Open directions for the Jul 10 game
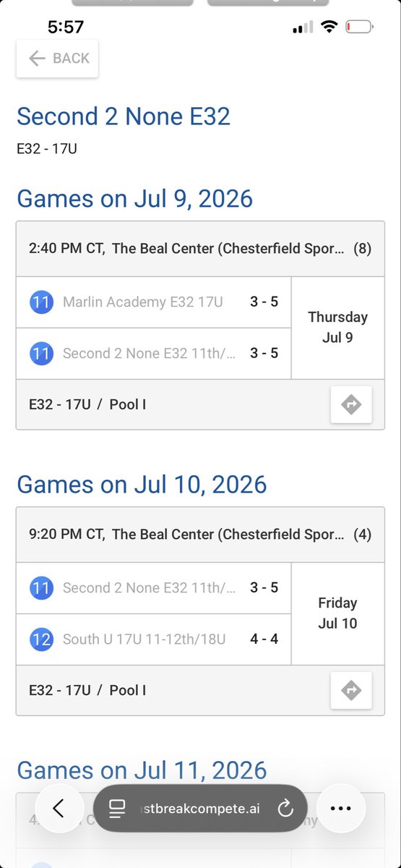Screen dimensions: 401x868 click(x=351, y=690)
